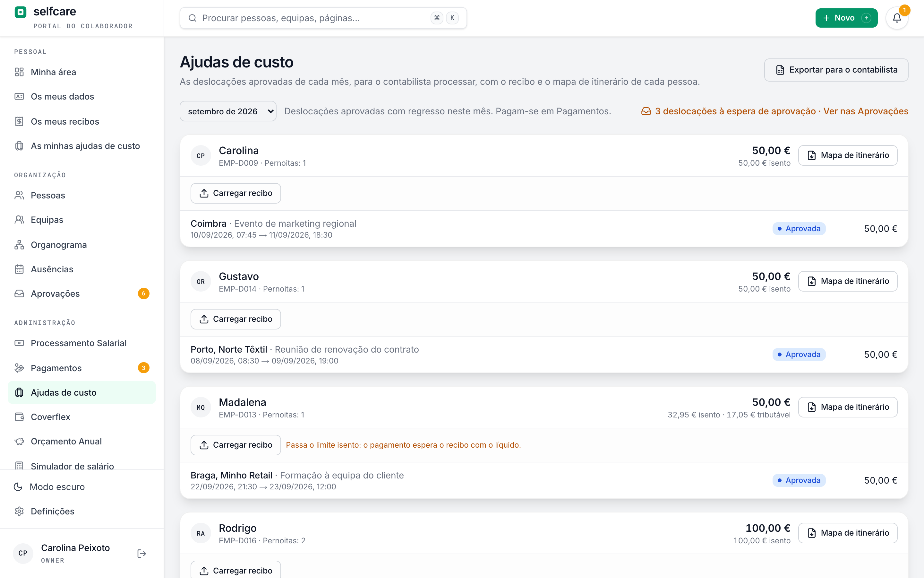Click the logout icon beside Carolina Peixoto

142,554
